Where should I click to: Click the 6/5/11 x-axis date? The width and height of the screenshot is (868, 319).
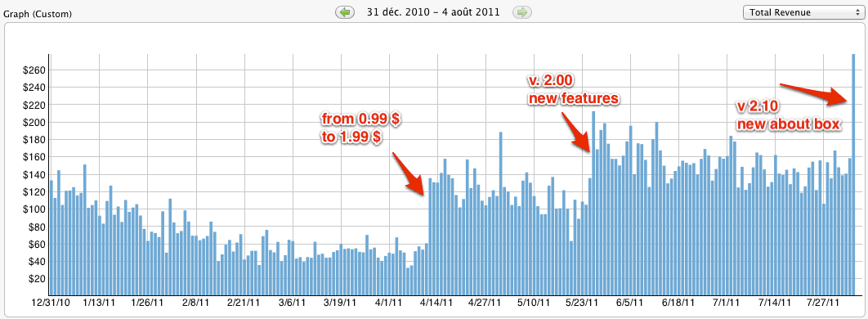[630, 303]
